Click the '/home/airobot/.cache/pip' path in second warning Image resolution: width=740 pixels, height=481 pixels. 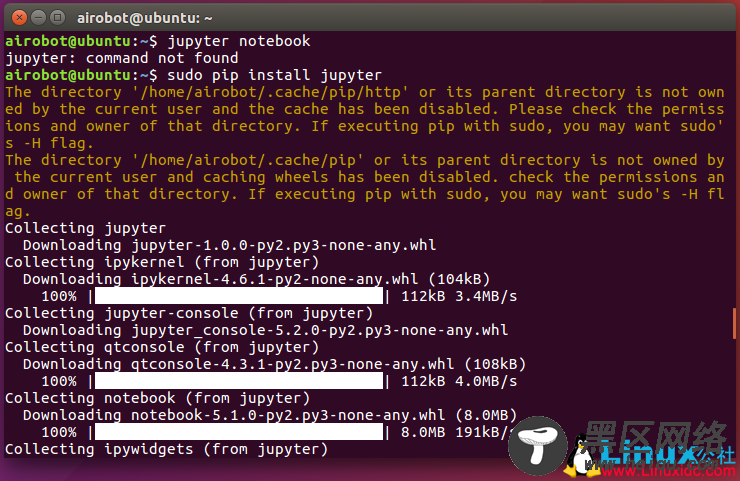[248, 160]
